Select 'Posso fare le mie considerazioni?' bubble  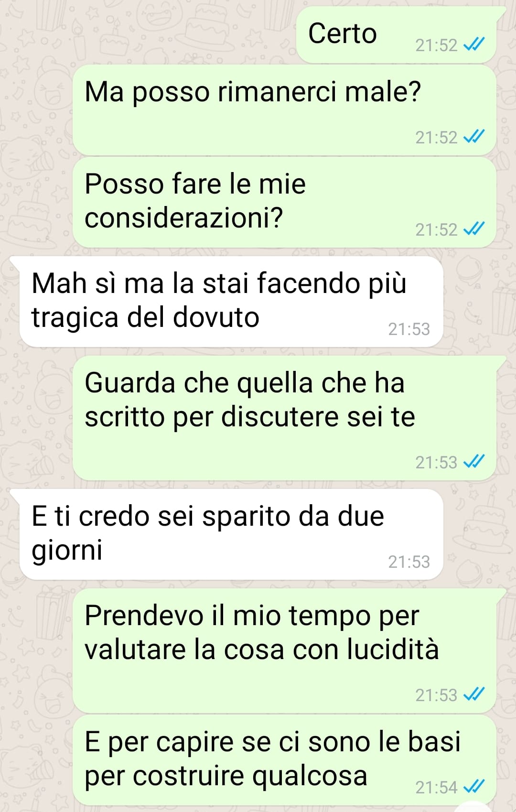point(284,203)
